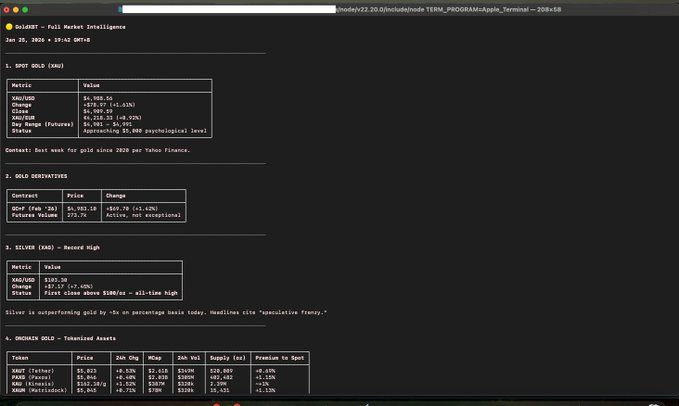Click the 'Futures Volume' row label

click(x=35, y=215)
